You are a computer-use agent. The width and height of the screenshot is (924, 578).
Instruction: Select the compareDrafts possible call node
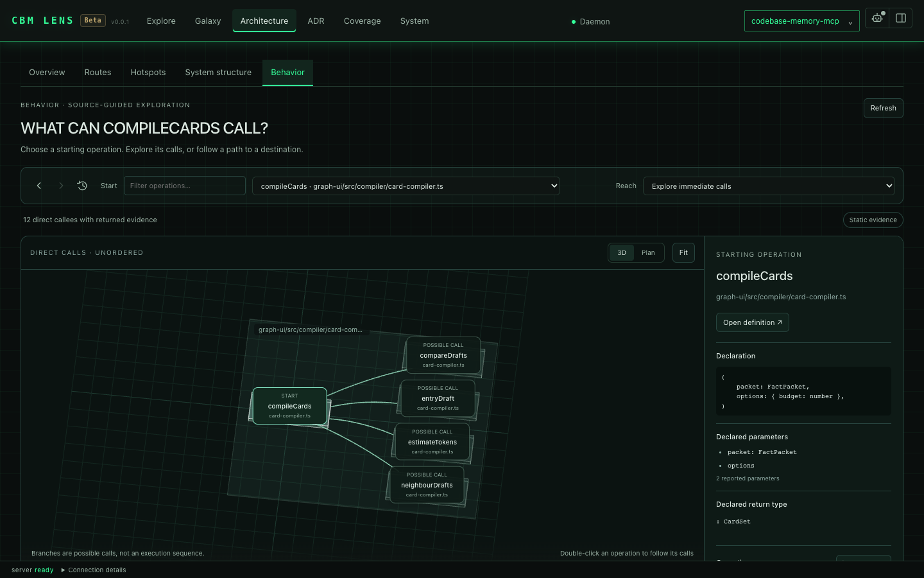point(443,355)
